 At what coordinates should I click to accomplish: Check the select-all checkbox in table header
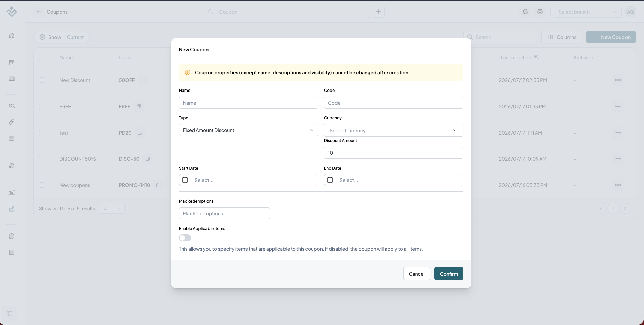click(42, 57)
